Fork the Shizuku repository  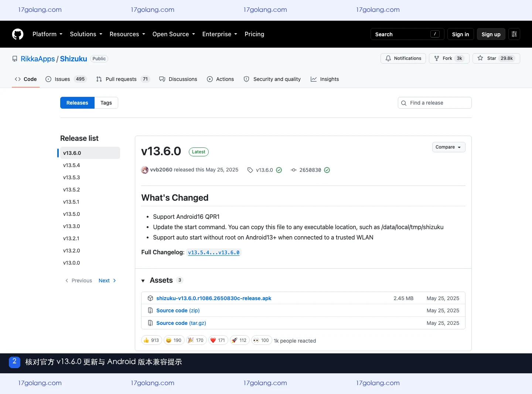(x=449, y=58)
